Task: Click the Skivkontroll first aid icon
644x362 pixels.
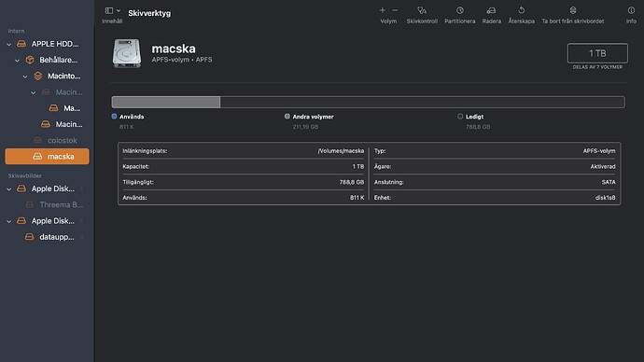Action: 421,10
